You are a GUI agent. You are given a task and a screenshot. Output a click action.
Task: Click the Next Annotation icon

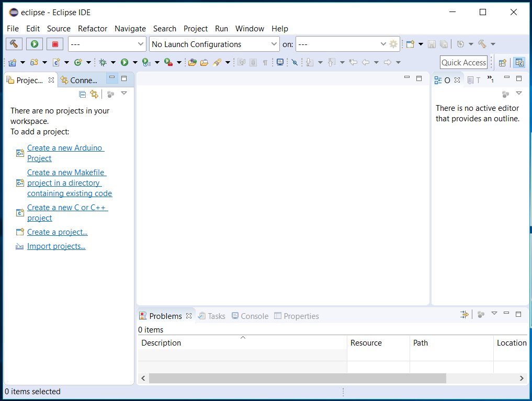click(x=310, y=62)
